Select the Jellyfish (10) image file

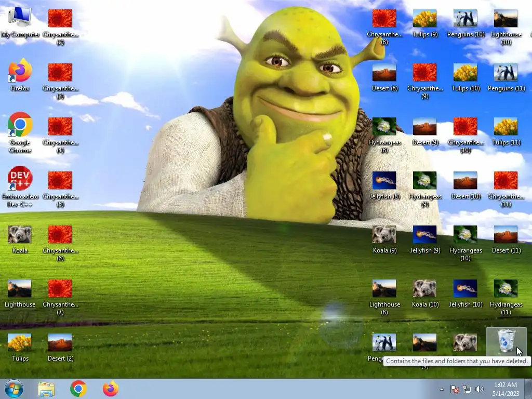coord(465,294)
